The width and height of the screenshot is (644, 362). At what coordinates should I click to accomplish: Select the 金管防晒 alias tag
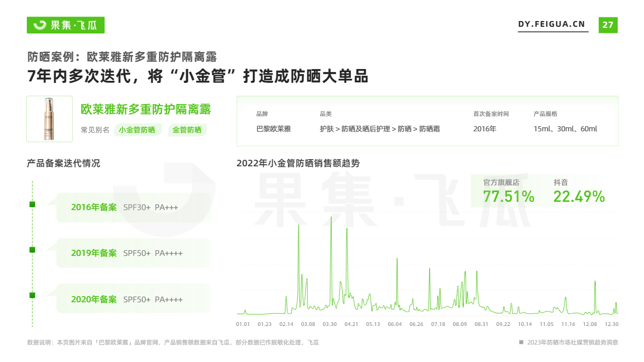point(187,130)
